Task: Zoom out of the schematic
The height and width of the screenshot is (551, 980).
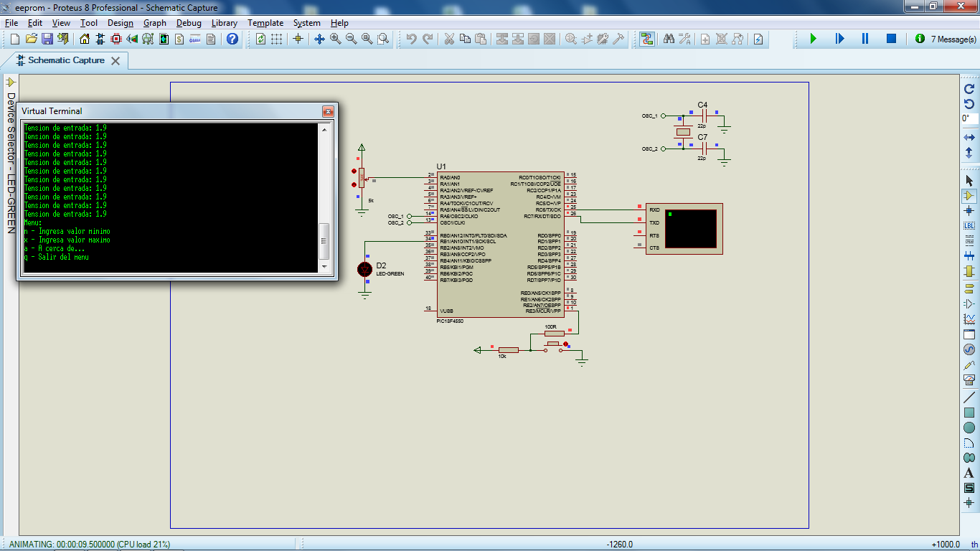Action: 352,39
